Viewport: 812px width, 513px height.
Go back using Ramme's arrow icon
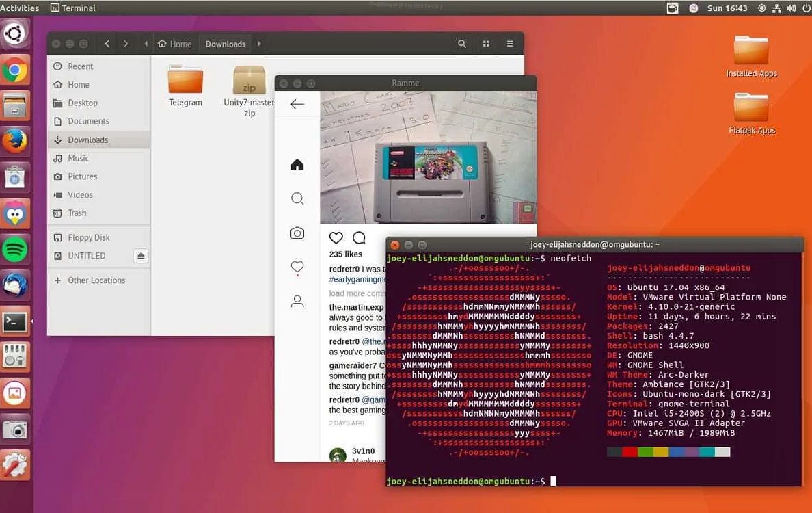(297, 104)
